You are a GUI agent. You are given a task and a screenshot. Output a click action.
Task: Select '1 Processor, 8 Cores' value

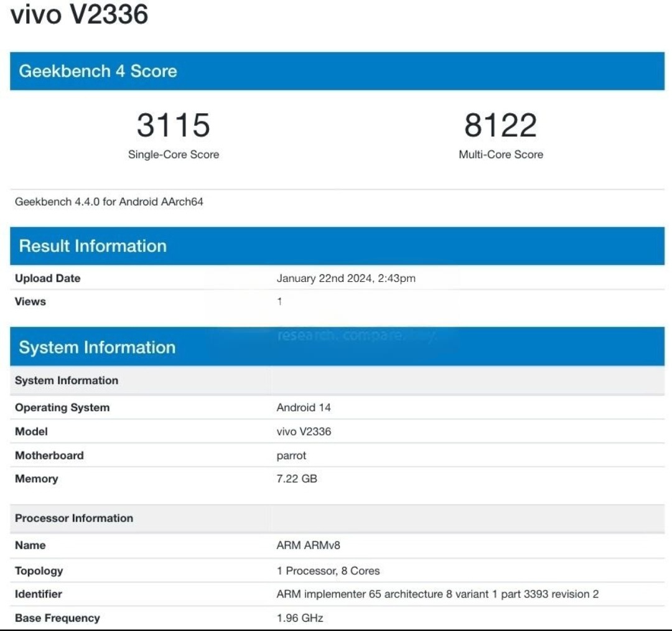(x=329, y=571)
